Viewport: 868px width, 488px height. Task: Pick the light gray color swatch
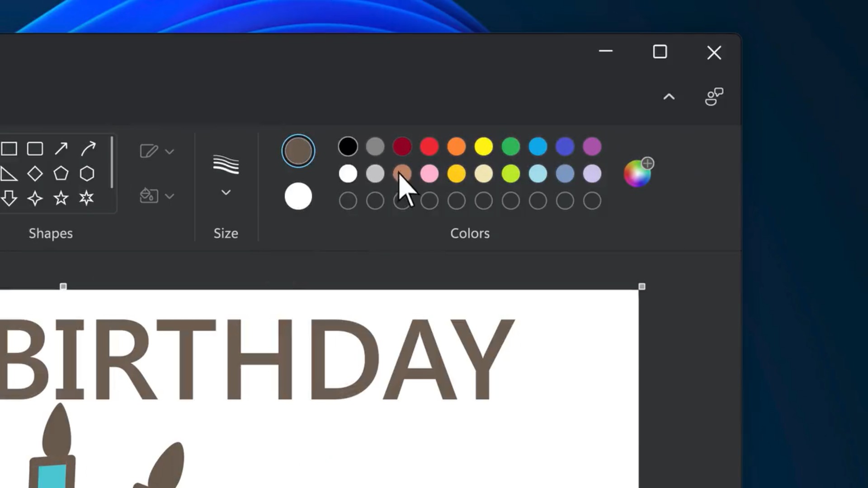[x=375, y=174]
